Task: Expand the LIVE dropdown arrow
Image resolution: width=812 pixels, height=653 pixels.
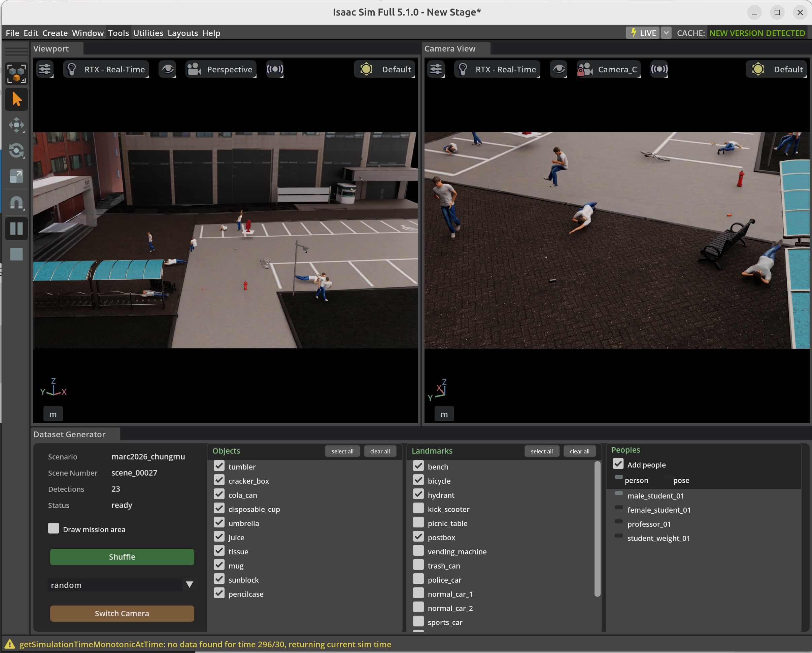Action: coord(666,33)
